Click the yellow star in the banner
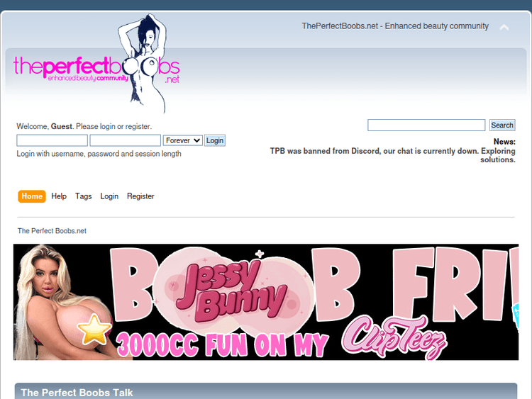The width and height of the screenshot is (532, 399). tap(96, 330)
